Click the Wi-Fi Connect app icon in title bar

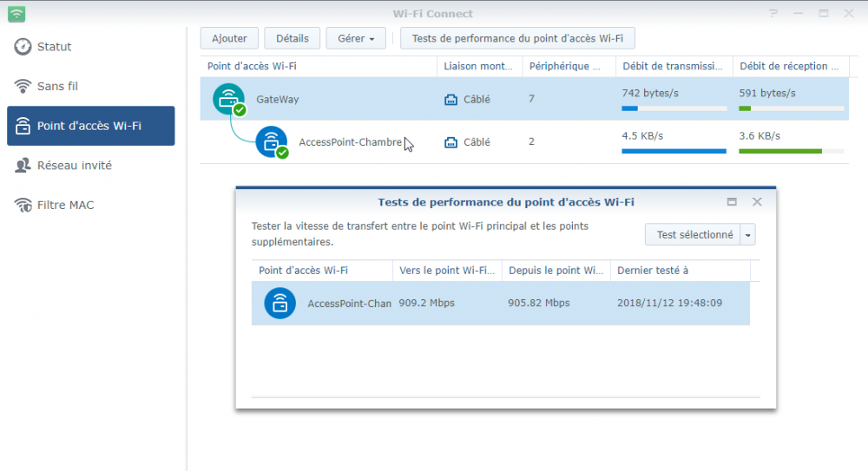[x=16, y=13]
